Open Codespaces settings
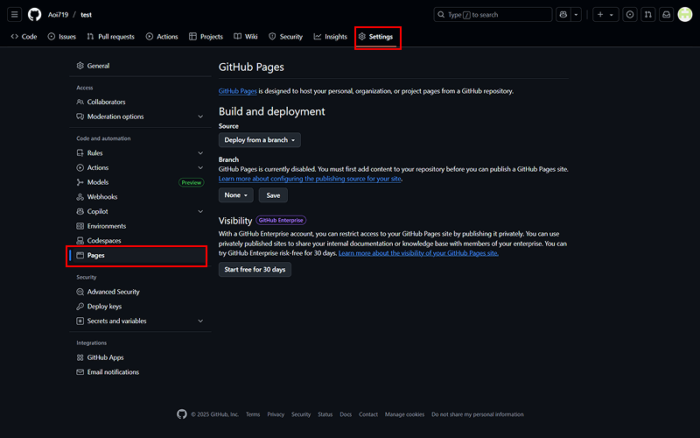 pyautogui.click(x=140, y=241)
